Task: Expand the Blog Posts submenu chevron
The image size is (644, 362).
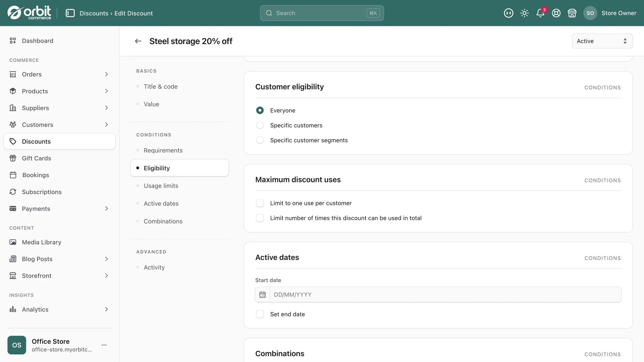Action: coord(106,259)
